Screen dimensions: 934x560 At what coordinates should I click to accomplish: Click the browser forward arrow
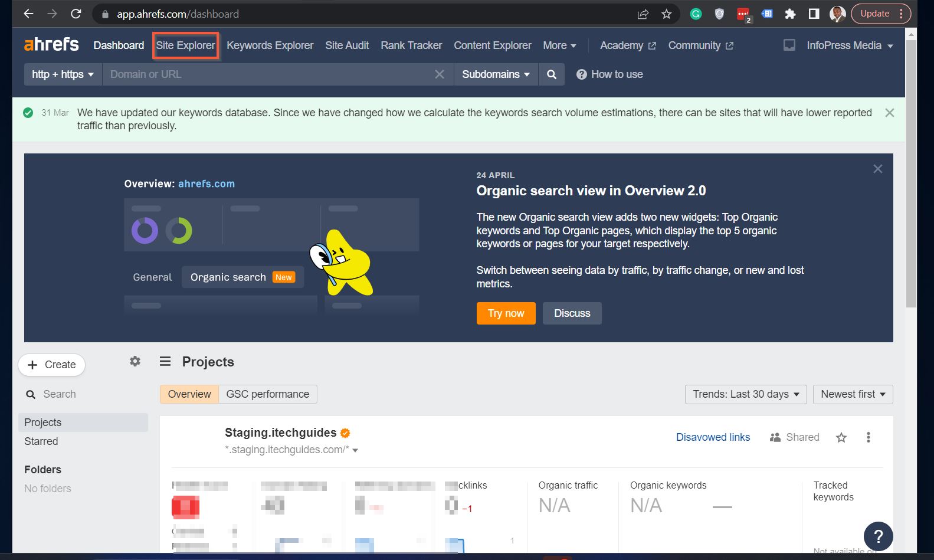click(52, 14)
